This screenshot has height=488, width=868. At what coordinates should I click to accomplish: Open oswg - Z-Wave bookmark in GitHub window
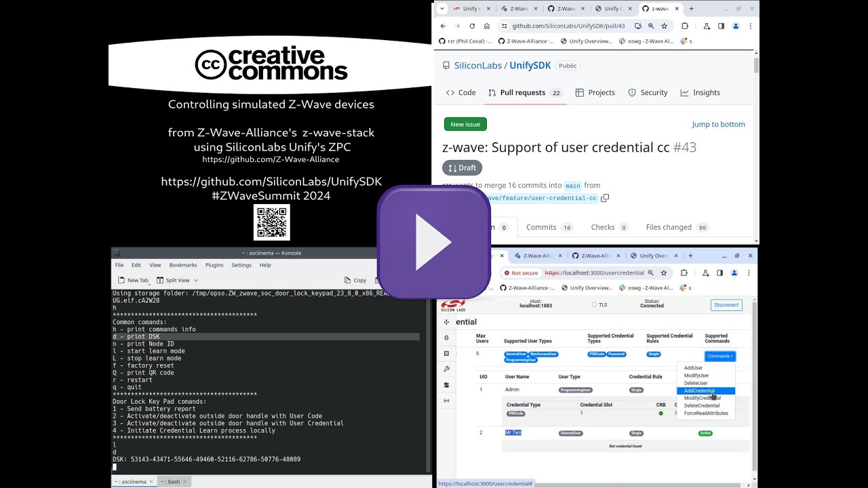(646, 41)
